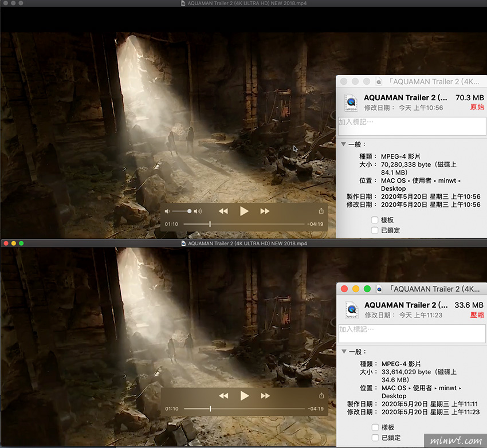Click fast-forward in the lower QuickTime player
487x448 pixels.
tap(265, 395)
